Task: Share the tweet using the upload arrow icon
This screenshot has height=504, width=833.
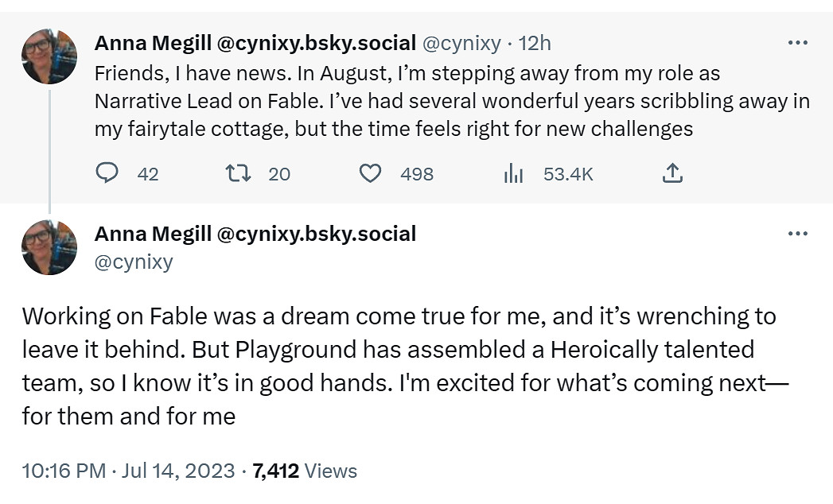Action: click(672, 173)
